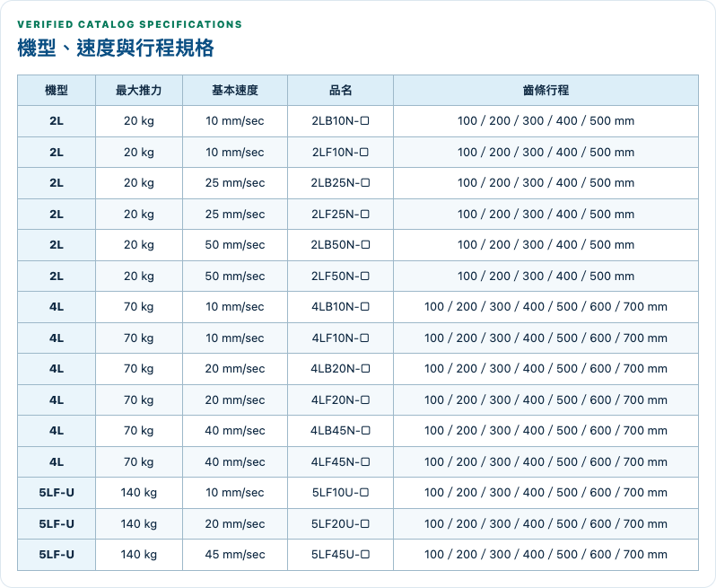Viewport: 716px width, 588px height.
Task: Select product name 2LB10N-□
Action: pyautogui.click(x=340, y=121)
